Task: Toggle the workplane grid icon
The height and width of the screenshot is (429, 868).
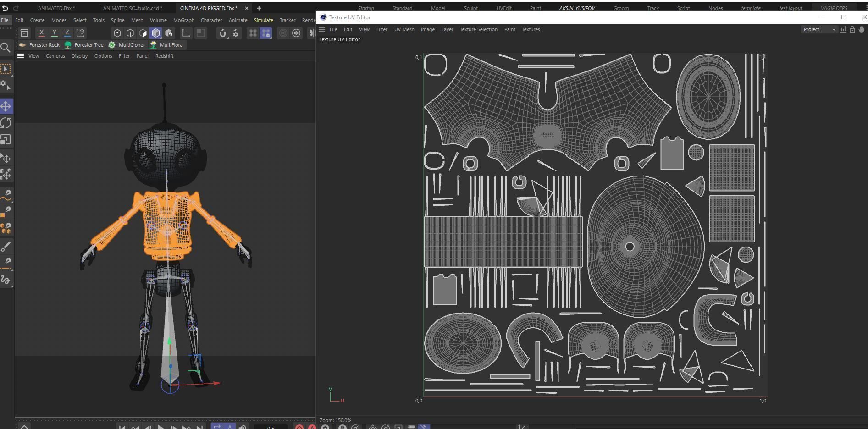Action: [x=253, y=33]
